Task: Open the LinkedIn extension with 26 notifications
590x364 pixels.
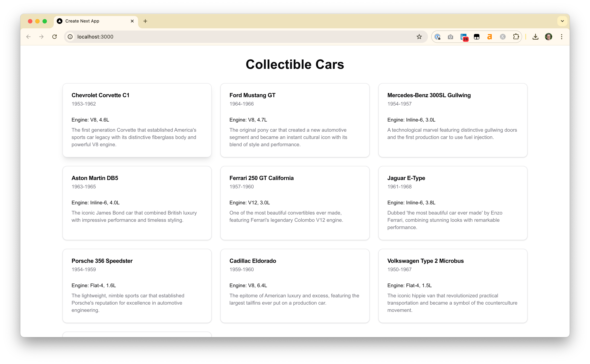Action: click(x=464, y=37)
